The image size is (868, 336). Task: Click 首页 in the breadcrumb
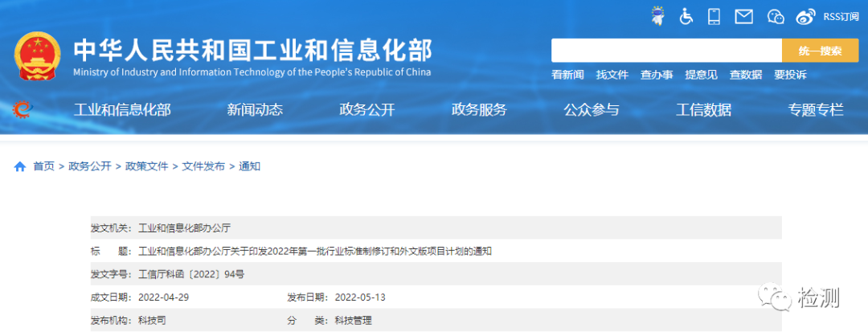click(43, 166)
